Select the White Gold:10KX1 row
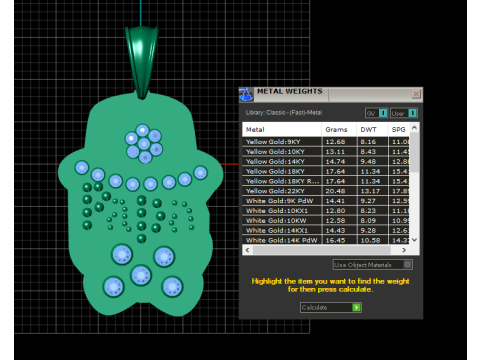Screen dimensions: 480x360 click(x=326, y=211)
